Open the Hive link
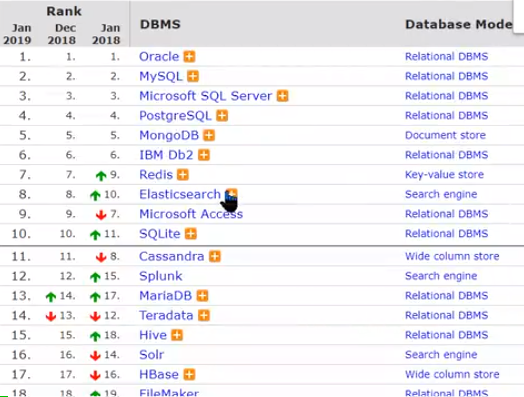The width and height of the screenshot is (524, 397). coord(153,335)
